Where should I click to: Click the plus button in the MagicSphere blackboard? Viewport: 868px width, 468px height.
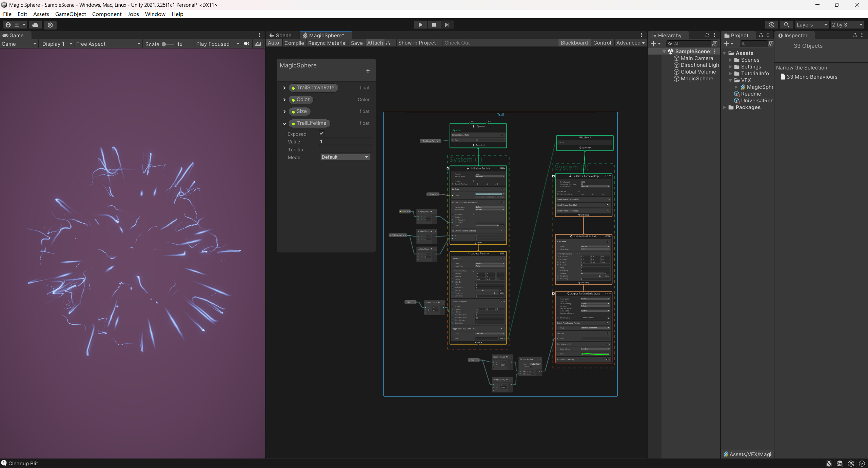click(x=368, y=71)
